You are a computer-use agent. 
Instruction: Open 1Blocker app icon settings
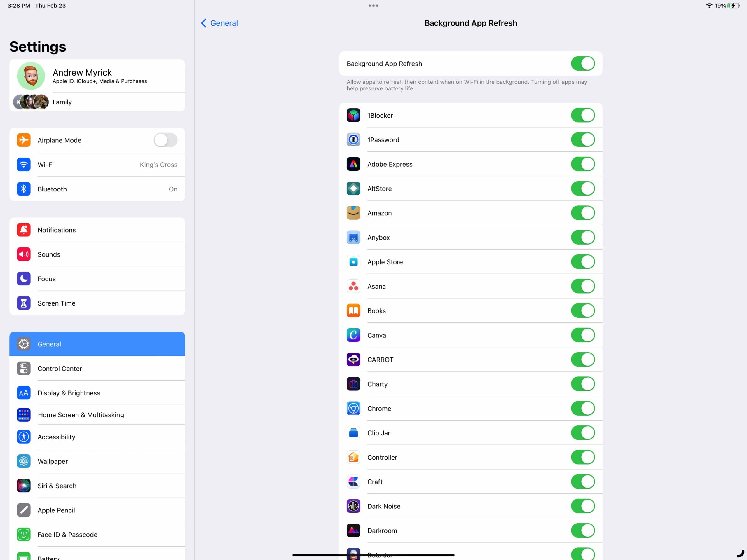pyautogui.click(x=353, y=115)
